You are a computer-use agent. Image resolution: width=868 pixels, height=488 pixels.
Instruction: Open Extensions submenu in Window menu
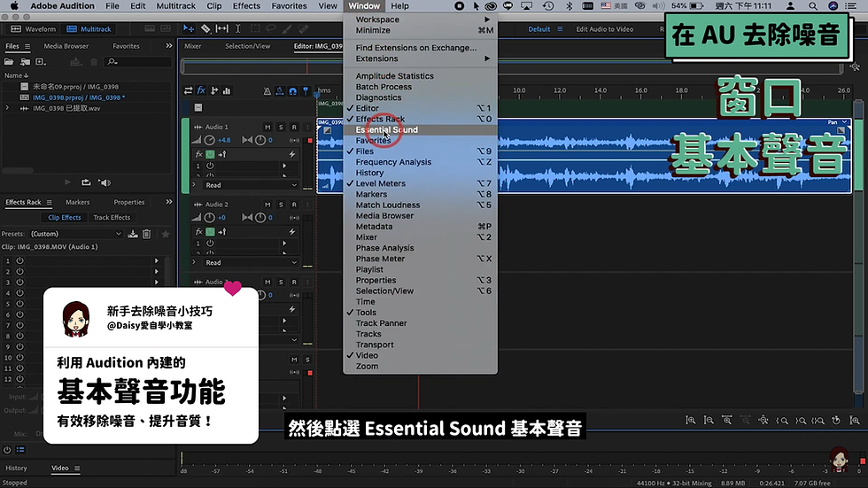(x=420, y=58)
